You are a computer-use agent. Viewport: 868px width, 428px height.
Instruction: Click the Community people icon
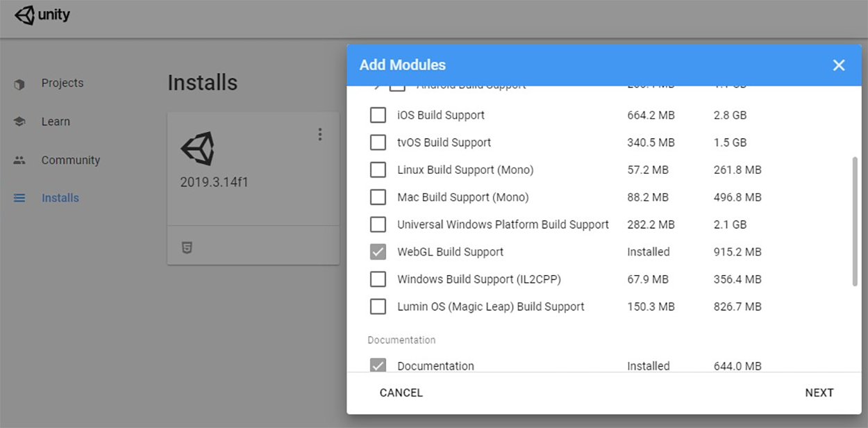click(19, 160)
